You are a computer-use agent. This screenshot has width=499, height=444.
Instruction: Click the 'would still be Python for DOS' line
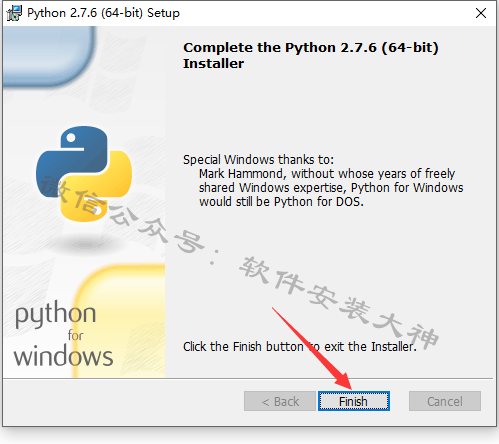[x=281, y=202]
